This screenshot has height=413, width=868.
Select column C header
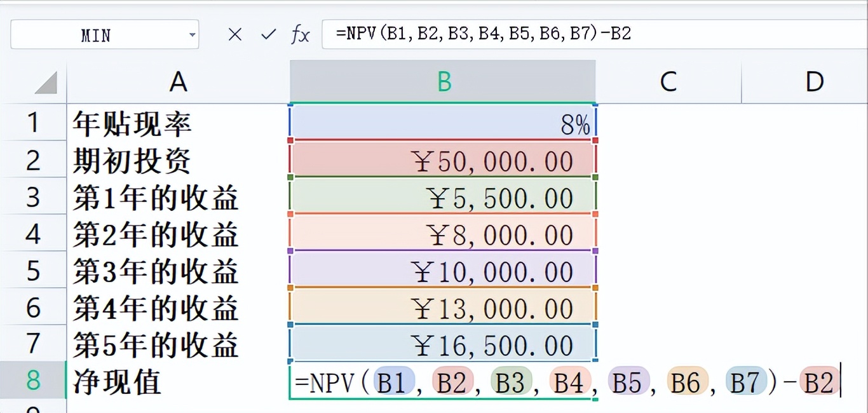(x=668, y=80)
